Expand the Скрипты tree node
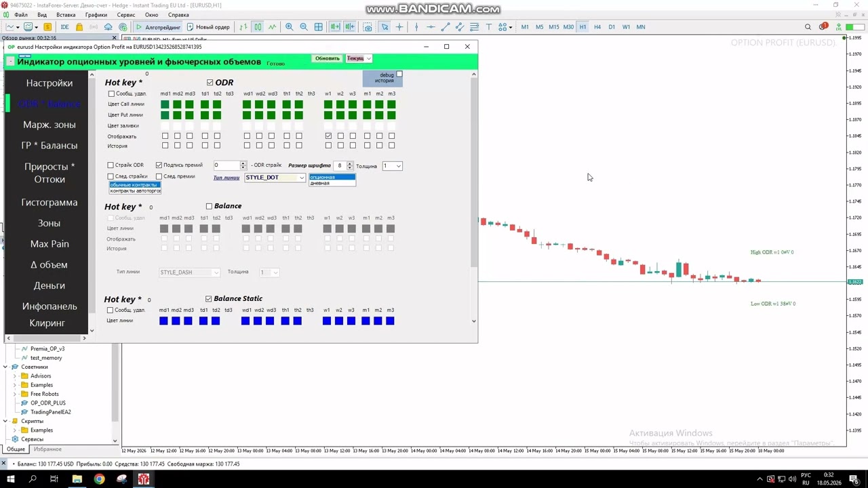The height and width of the screenshot is (488, 868). 5,421
